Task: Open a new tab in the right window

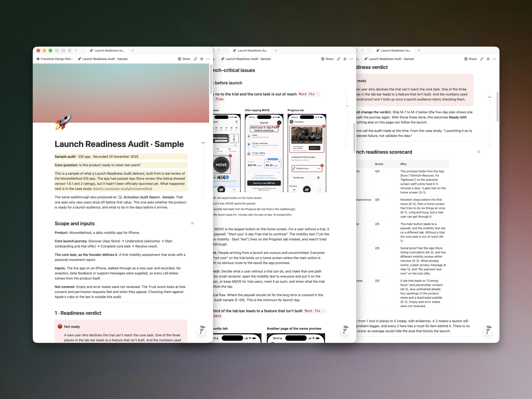Action: coord(419,51)
